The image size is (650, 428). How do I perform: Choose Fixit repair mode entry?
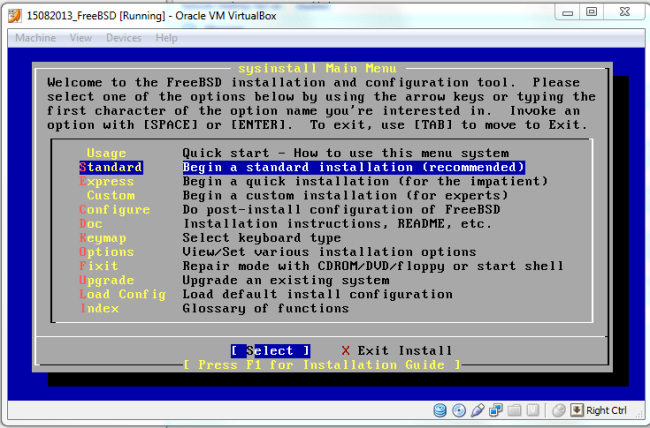click(99, 266)
